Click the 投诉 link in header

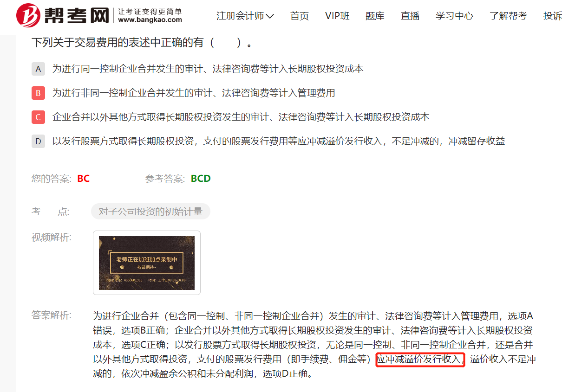(x=552, y=16)
